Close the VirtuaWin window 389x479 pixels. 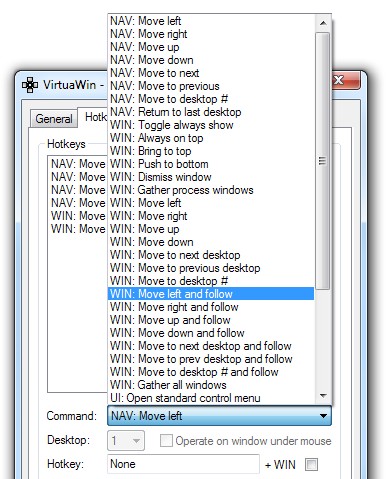point(346,81)
